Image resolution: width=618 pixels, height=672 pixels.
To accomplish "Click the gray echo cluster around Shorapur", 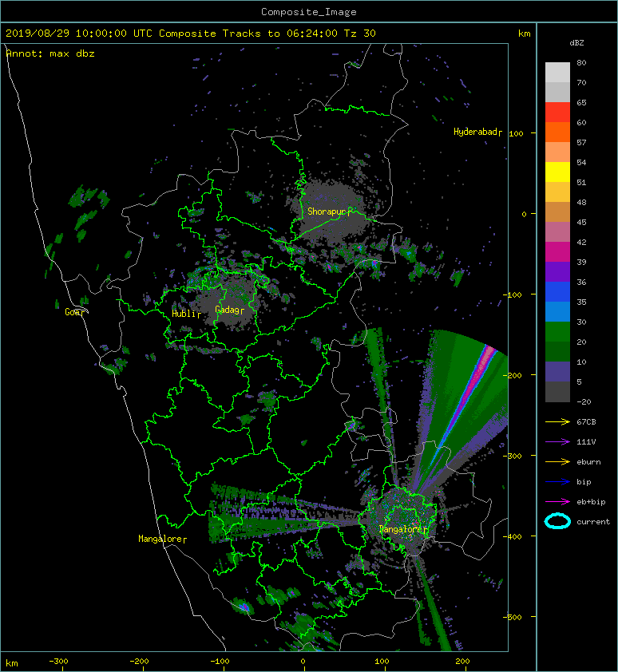I will pos(331,210).
